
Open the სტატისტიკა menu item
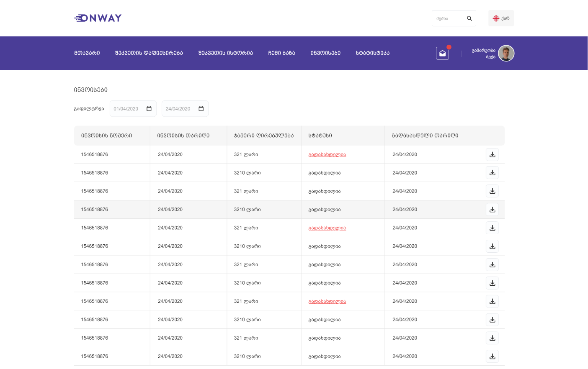(372, 53)
